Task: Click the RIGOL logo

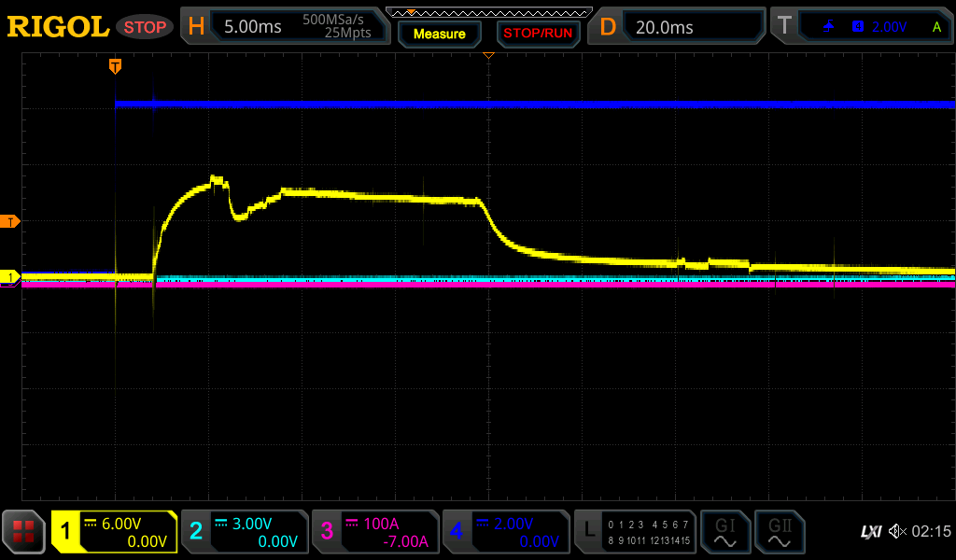Action: click(58, 27)
